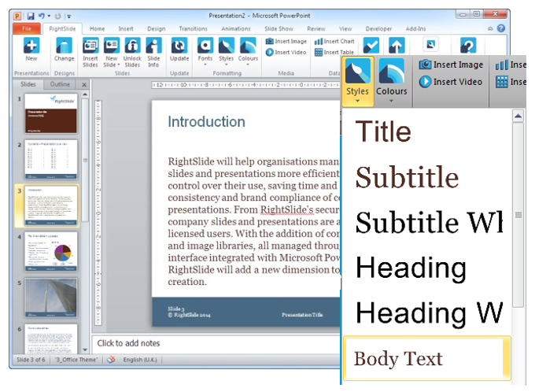535x392 pixels.
Task: Click the enlarged Styles button in zoomed callout
Action: coord(357,81)
